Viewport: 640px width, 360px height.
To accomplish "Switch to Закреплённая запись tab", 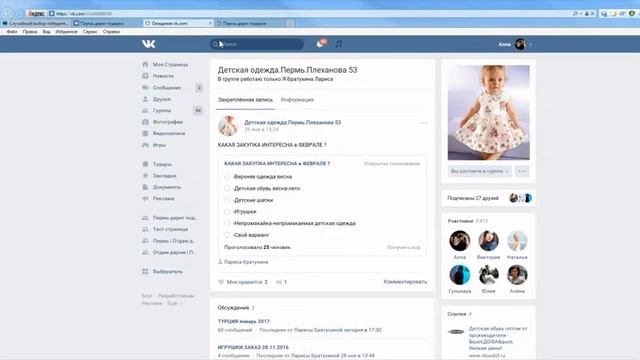I will click(245, 100).
